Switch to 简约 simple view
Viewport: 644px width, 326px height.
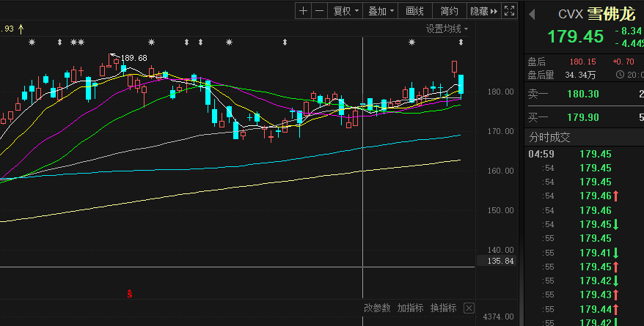tap(449, 11)
